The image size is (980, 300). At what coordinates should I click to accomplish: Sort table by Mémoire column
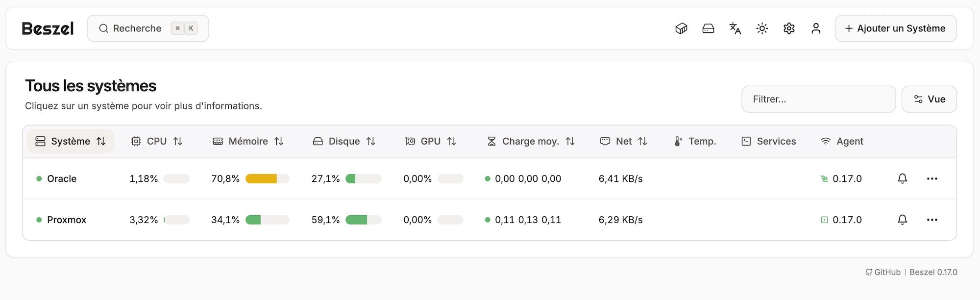click(x=248, y=141)
